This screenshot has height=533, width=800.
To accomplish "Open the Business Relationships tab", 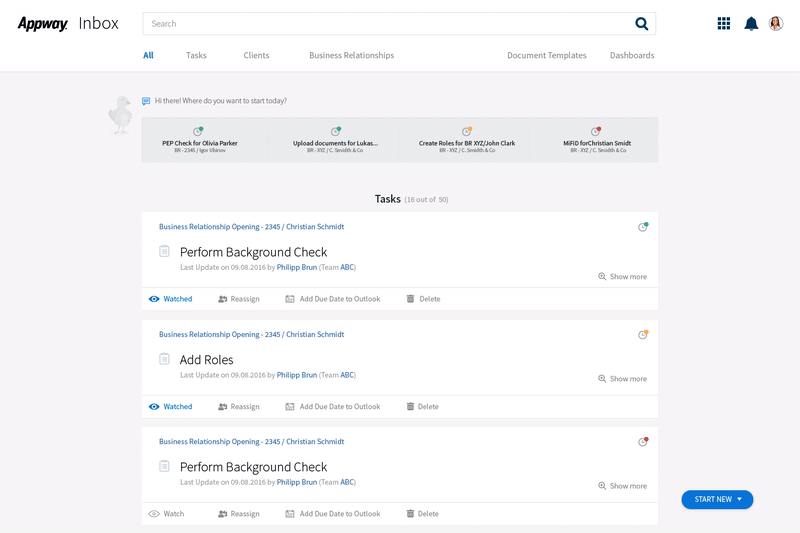I will click(351, 56).
